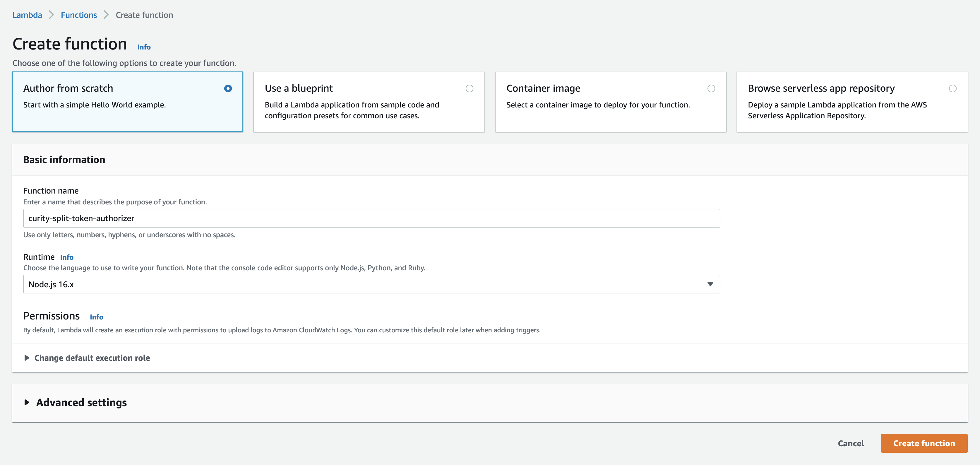
Task: Expand the Advanced settings section
Action: pos(81,403)
